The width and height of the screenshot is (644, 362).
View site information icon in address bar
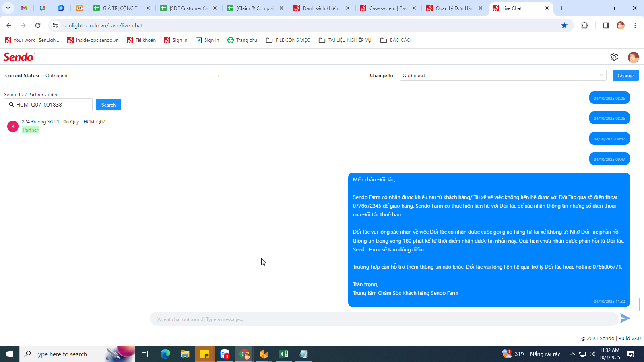click(55, 25)
